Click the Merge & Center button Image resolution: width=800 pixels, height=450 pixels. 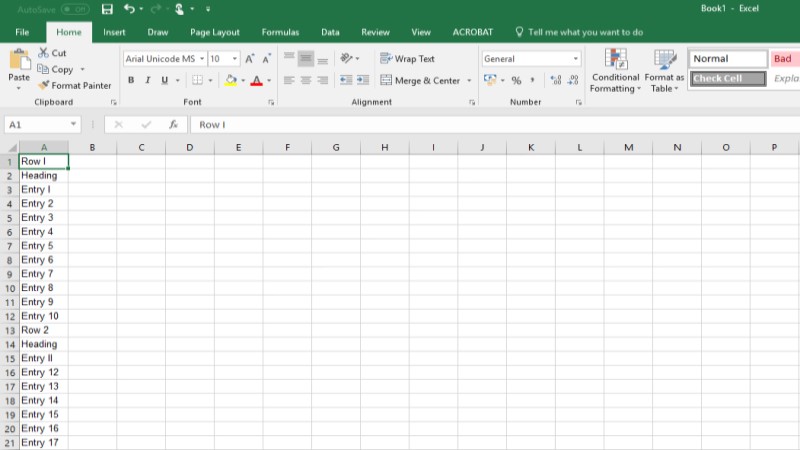tap(420, 80)
